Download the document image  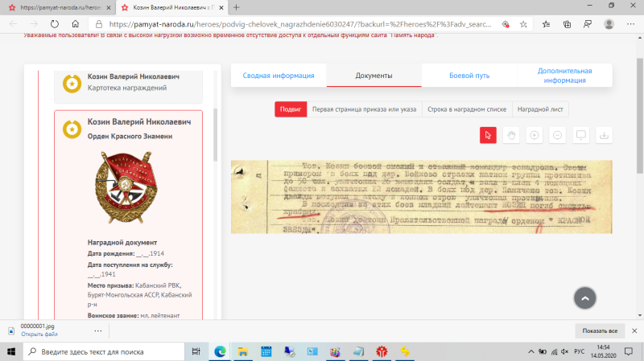(604, 135)
